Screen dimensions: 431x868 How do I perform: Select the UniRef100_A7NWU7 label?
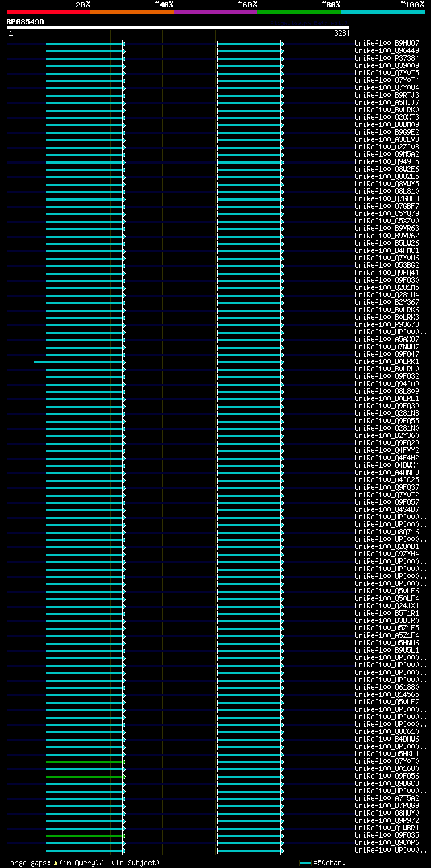387,347
